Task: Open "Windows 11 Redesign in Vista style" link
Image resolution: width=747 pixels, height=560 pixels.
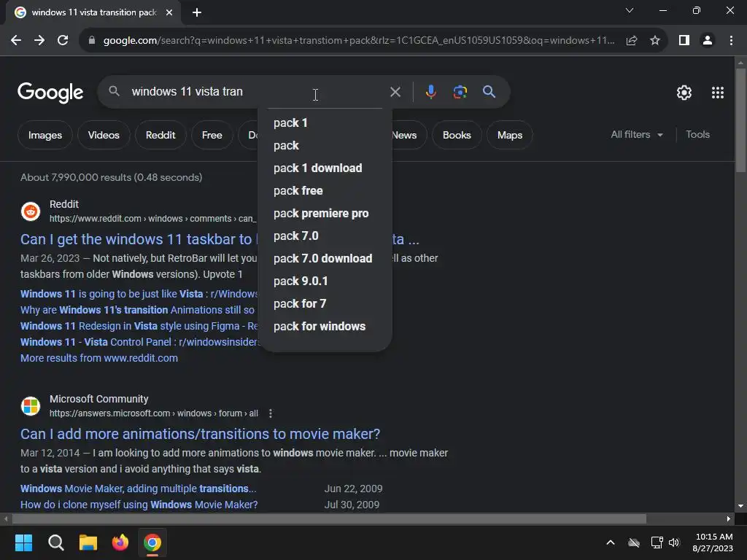Action: [138, 326]
